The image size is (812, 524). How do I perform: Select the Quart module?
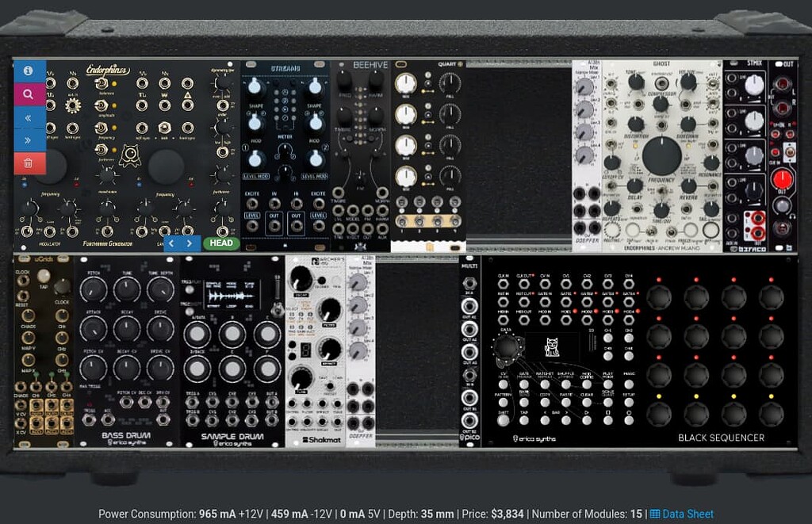tap(428, 156)
